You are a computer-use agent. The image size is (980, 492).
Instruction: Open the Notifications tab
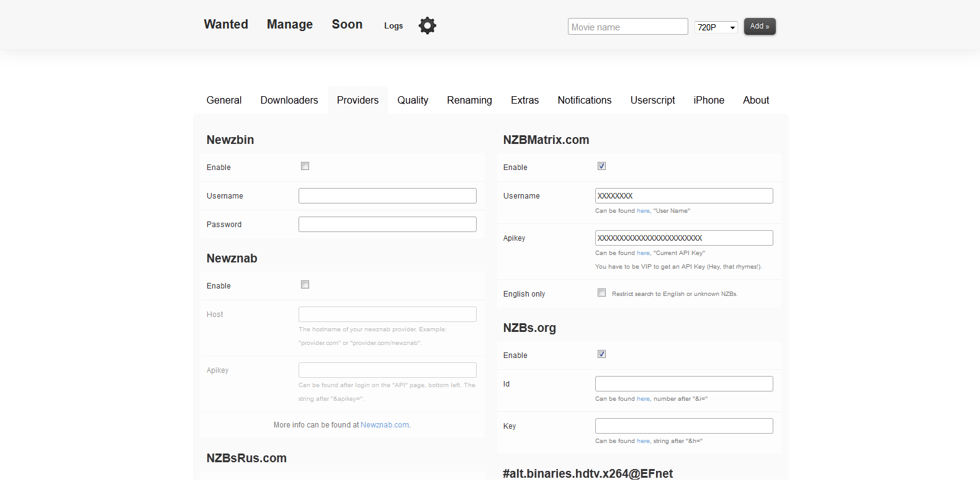click(x=585, y=100)
